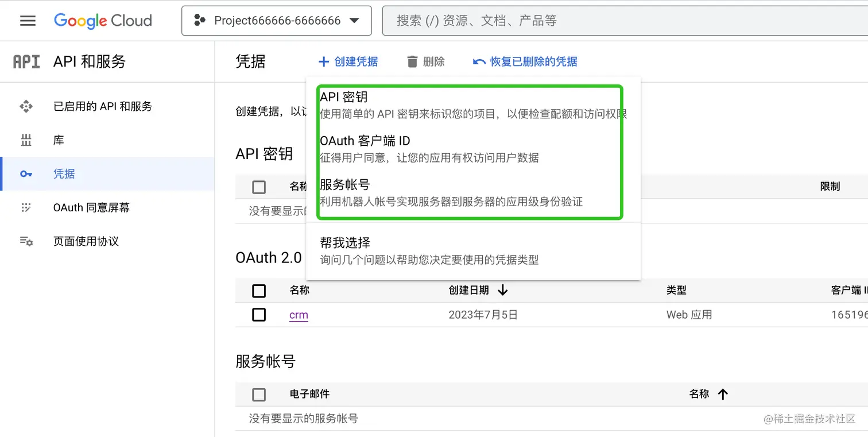Click the Google Cloud logo
This screenshot has width=868, height=437.
click(103, 21)
